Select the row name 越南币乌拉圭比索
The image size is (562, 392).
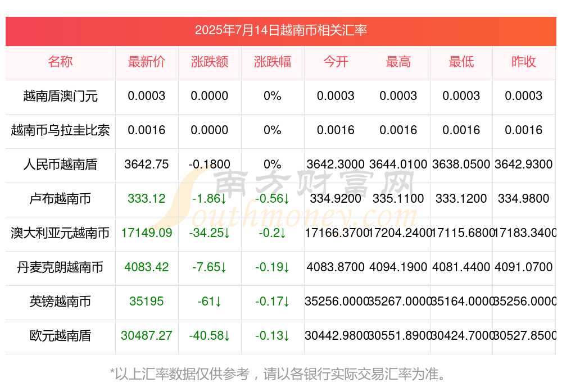click(x=60, y=130)
